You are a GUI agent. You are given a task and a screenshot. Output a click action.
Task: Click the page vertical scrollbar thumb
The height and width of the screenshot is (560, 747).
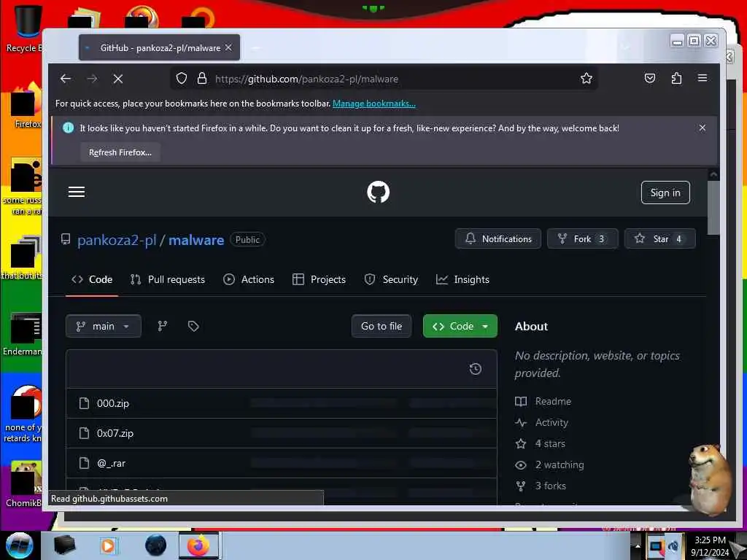(713, 208)
